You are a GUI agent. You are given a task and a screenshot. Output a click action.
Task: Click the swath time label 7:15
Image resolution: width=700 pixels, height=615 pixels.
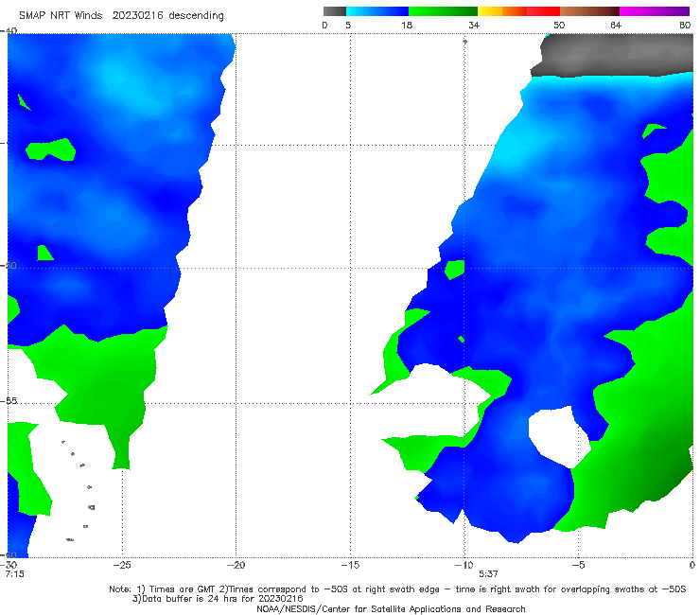pyautogui.click(x=15, y=574)
